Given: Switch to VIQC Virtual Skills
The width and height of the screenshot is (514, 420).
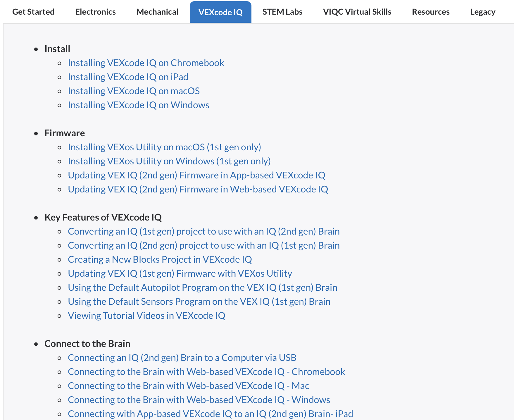Looking at the screenshot, I should tap(357, 12).
